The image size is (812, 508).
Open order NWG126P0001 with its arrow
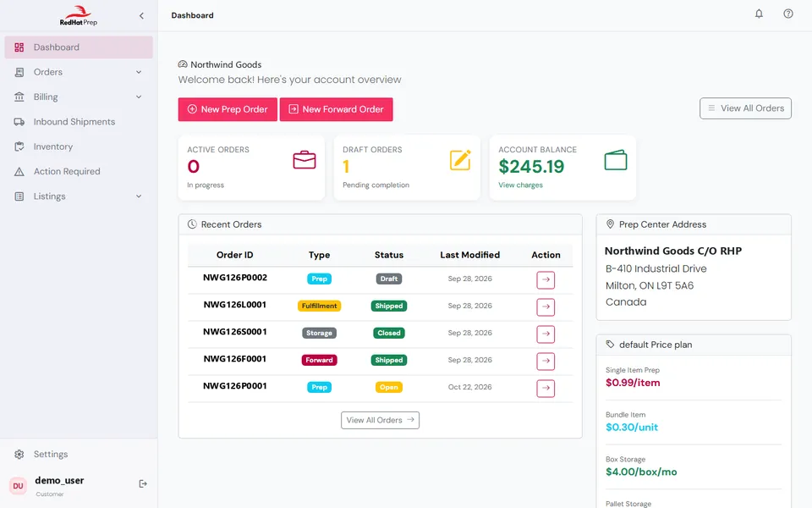[x=546, y=389]
